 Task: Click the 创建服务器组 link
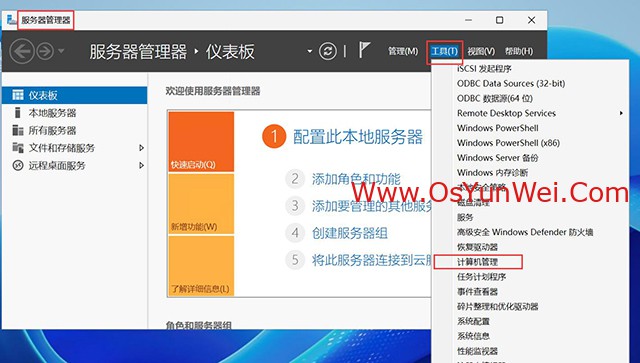pyautogui.click(x=349, y=233)
